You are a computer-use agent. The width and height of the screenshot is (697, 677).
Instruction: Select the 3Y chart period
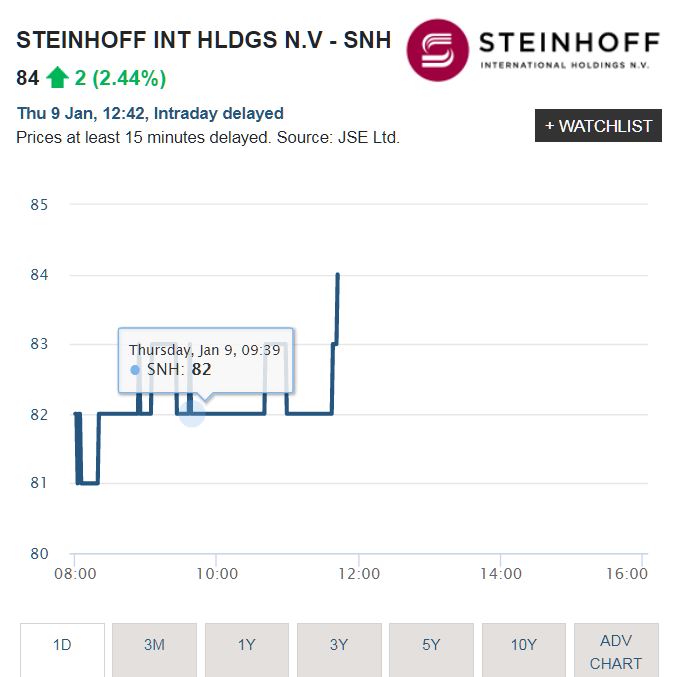click(x=339, y=645)
